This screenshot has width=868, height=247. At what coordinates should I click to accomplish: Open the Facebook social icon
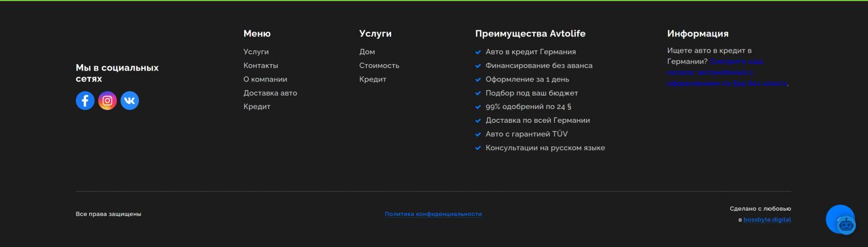click(x=85, y=100)
